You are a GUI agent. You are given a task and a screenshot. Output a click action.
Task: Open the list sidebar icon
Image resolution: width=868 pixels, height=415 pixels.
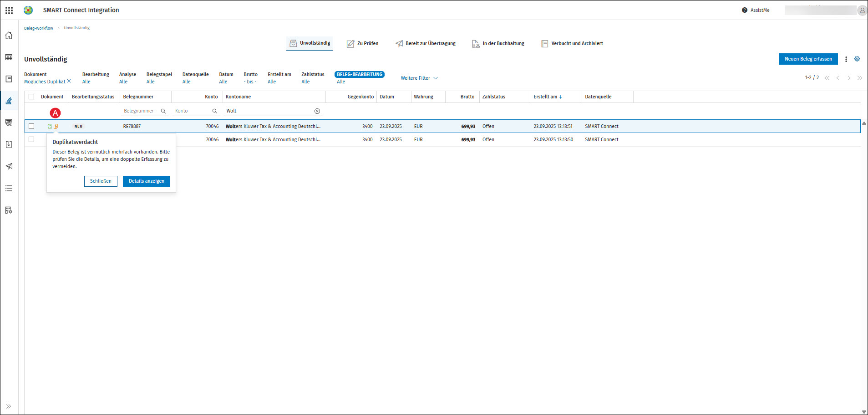9,188
